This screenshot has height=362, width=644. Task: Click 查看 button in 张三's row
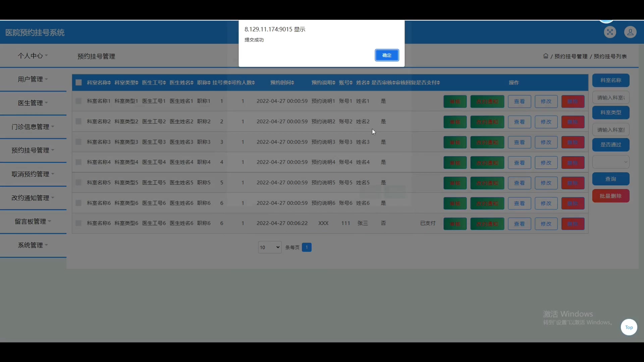click(x=519, y=224)
